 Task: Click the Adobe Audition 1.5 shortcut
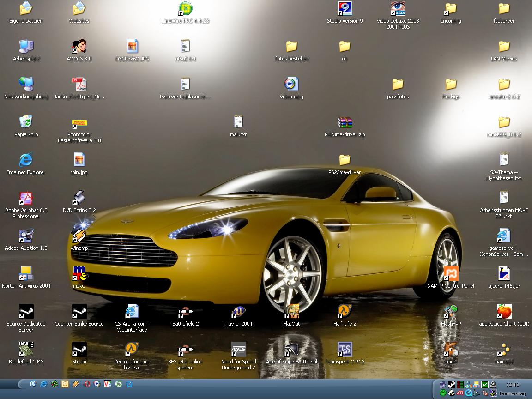click(26, 236)
